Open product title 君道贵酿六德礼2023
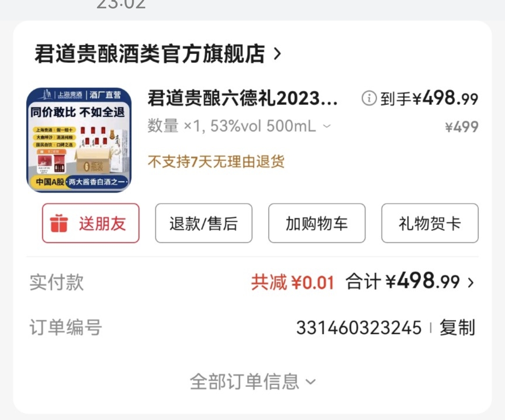 point(242,98)
